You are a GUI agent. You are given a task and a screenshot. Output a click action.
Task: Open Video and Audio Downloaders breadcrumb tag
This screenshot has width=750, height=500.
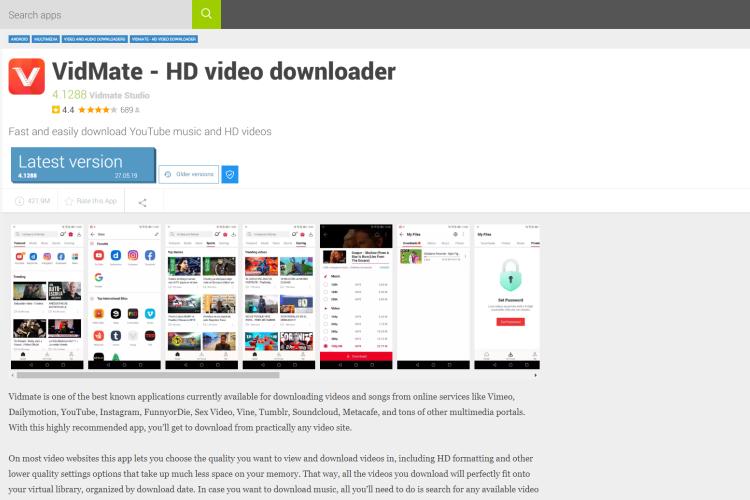(x=95, y=39)
